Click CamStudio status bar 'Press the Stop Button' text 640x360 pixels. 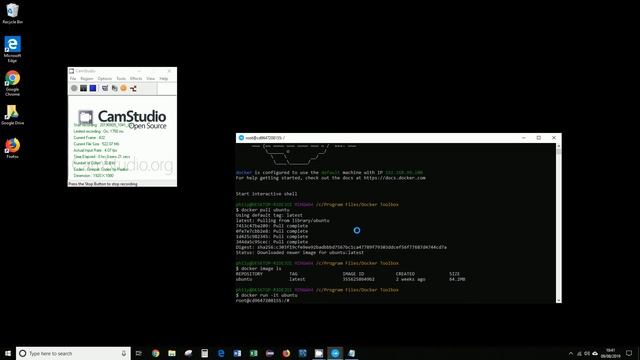[103, 184]
